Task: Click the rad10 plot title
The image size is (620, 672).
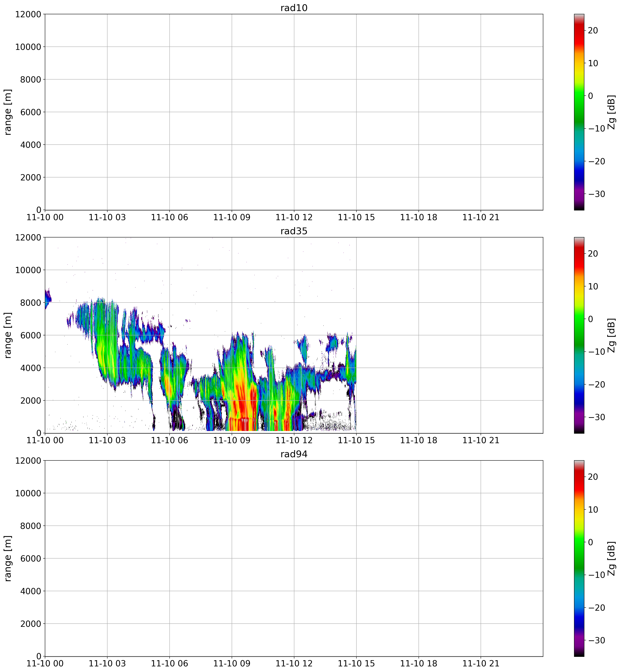Action: [294, 8]
